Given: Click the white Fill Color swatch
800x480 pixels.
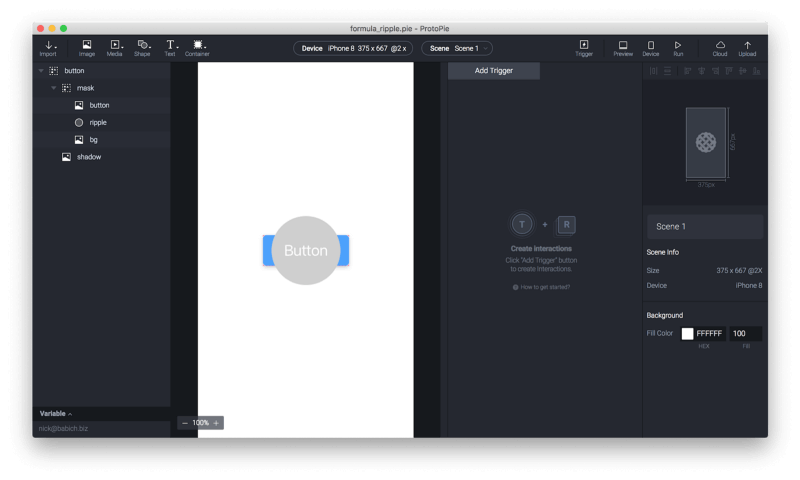Looking at the screenshot, I should (x=687, y=333).
